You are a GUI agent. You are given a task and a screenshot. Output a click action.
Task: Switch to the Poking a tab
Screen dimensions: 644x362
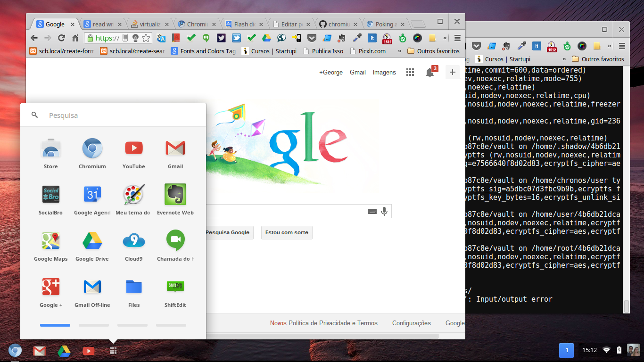coord(386,24)
